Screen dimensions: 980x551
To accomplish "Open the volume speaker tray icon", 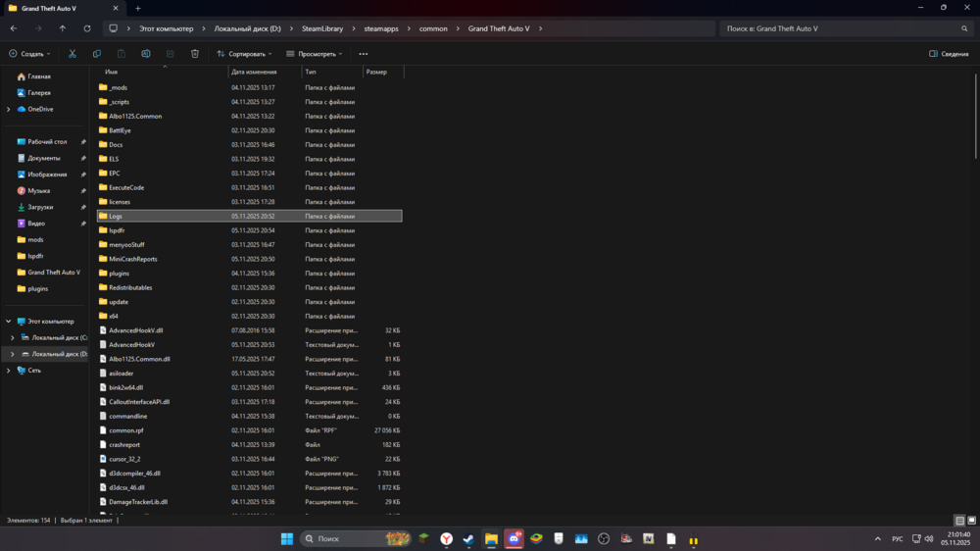I will (929, 538).
